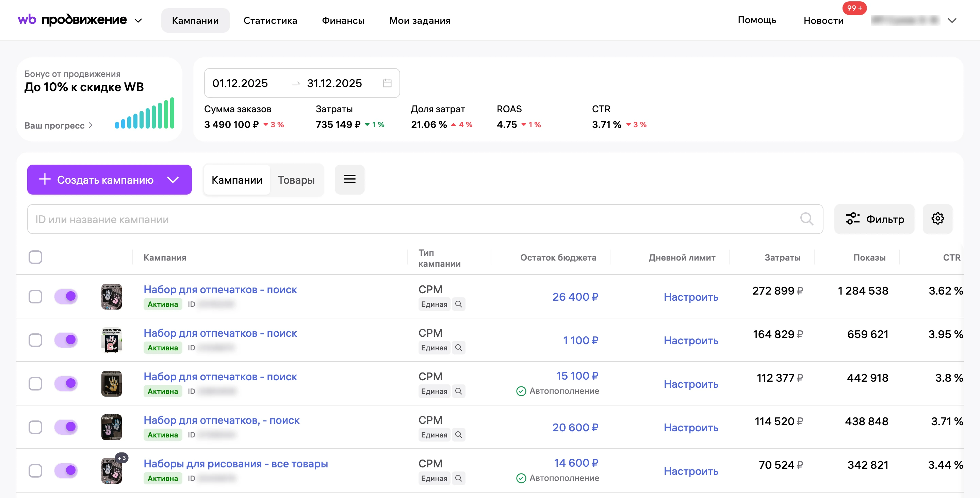
Task: Toggle off campaign with 20 600 ₽ budget
Action: point(66,427)
